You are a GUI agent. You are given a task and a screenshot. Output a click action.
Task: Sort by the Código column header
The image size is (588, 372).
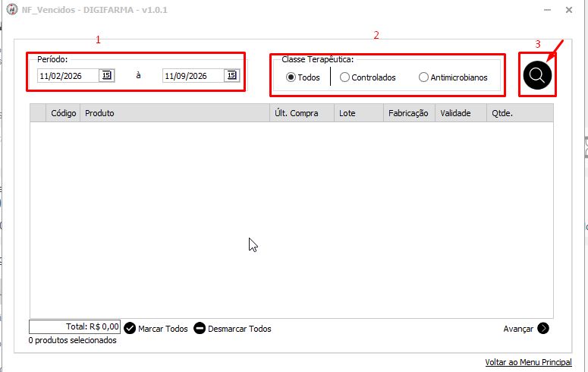tap(63, 113)
